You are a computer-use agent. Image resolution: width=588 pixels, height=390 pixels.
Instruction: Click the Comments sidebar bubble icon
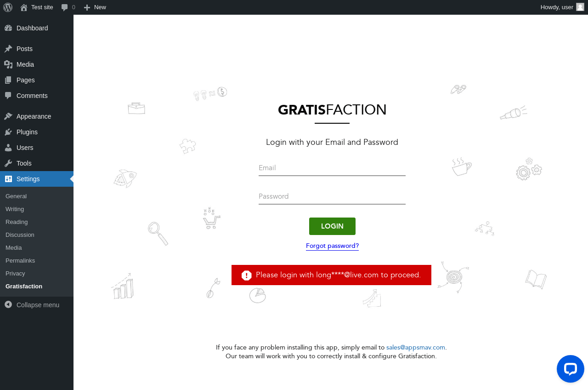8,96
